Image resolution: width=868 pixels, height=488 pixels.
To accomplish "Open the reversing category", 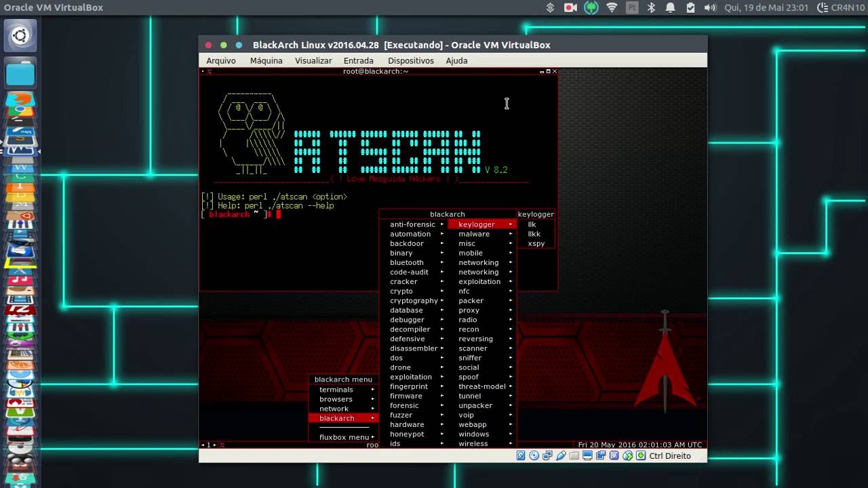I will [482, 339].
